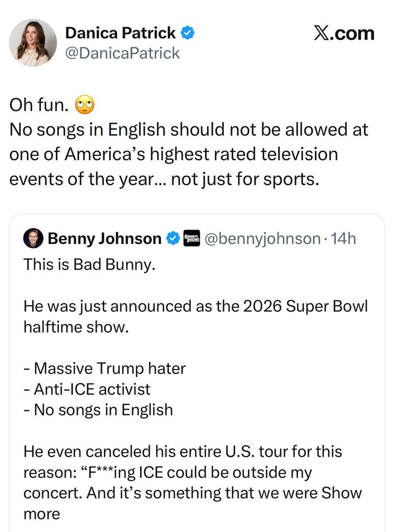This screenshot has height=532, width=394.
Task: Click the blue verified badge beside Danica Patrick
Action: (x=185, y=32)
